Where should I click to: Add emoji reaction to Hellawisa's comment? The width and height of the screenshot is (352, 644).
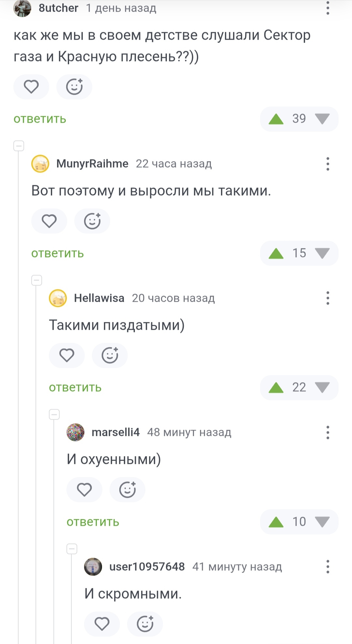coord(110,355)
